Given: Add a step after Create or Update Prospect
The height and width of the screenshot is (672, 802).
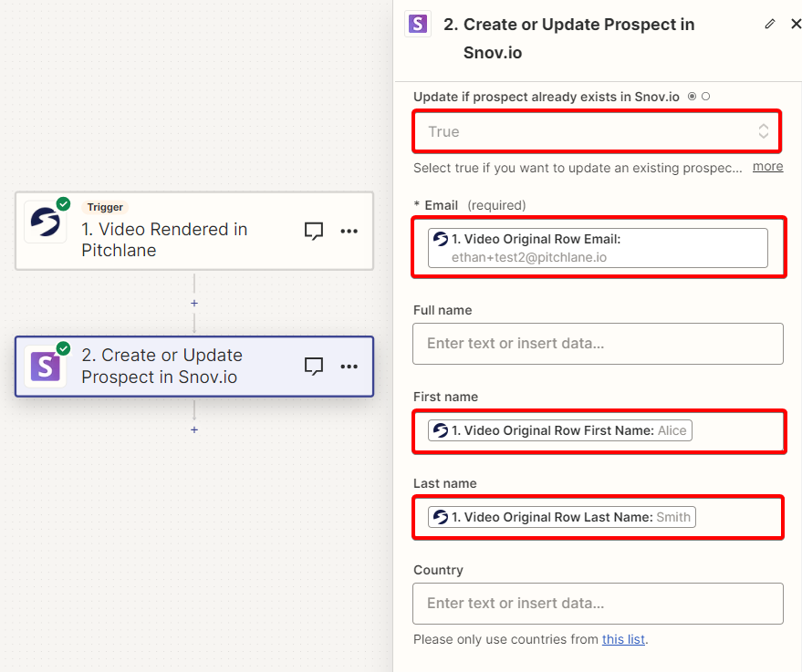Looking at the screenshot, I should pyautogui.click(x=194, y=429).
